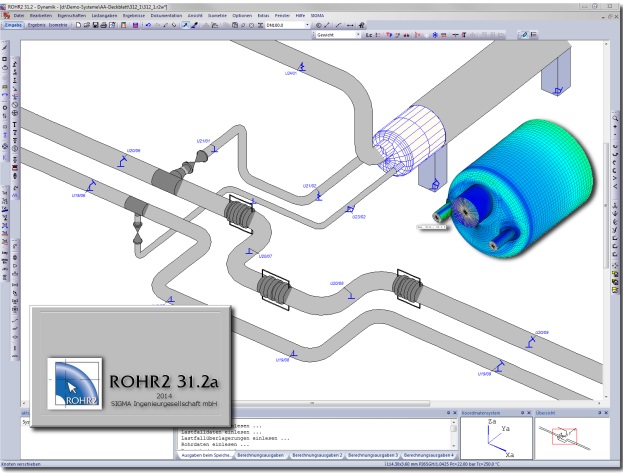Click the list view icon beside link icon
This screenshot has height=473, width=623.
pos(534,35)
